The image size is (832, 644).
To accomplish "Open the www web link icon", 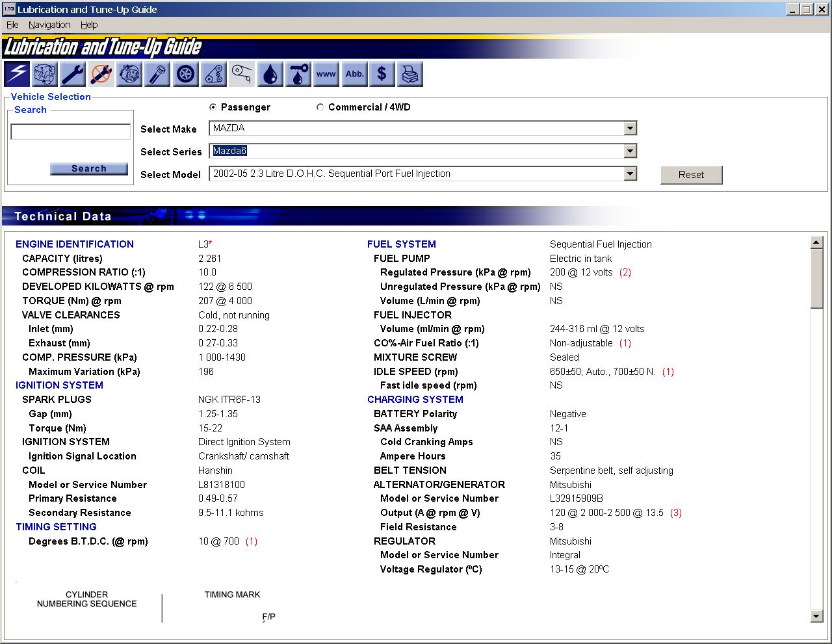I will pos(326,74).
